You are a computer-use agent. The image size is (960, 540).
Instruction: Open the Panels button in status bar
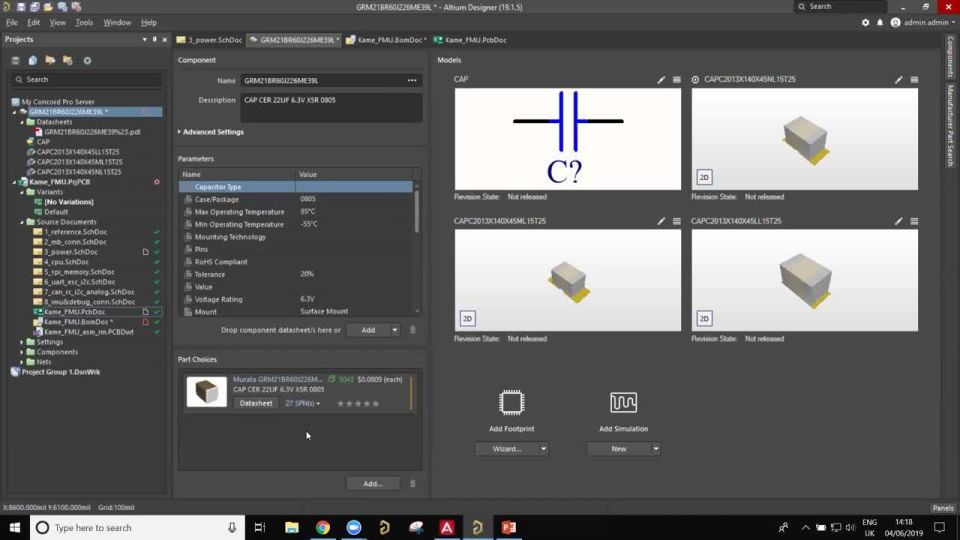click(943, 508)
